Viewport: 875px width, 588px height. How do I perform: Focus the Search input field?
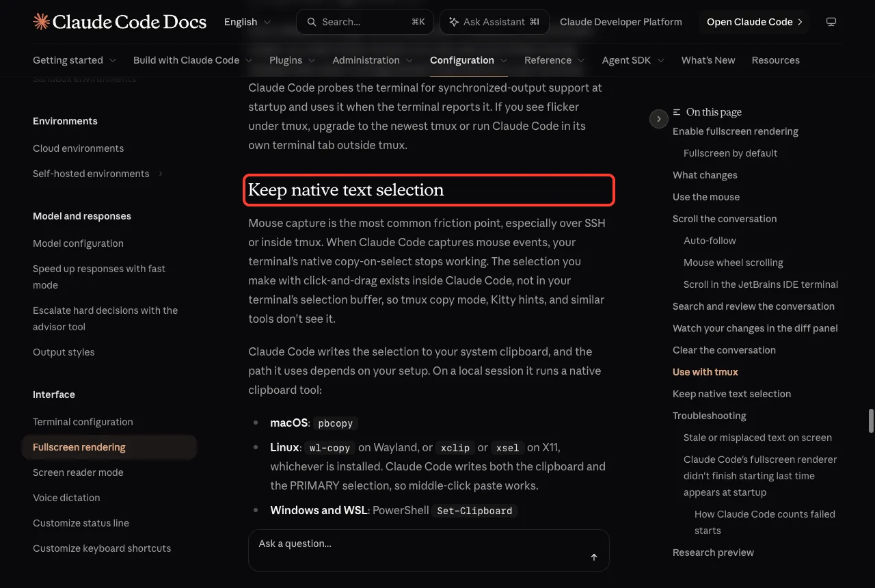[x=365, y=22]
